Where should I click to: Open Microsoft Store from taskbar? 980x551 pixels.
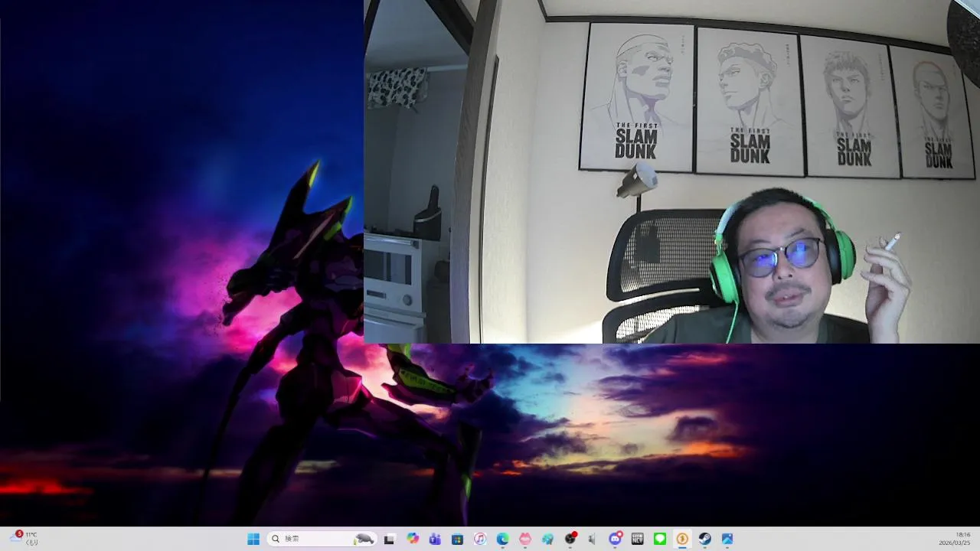click(x=457, y=539)
